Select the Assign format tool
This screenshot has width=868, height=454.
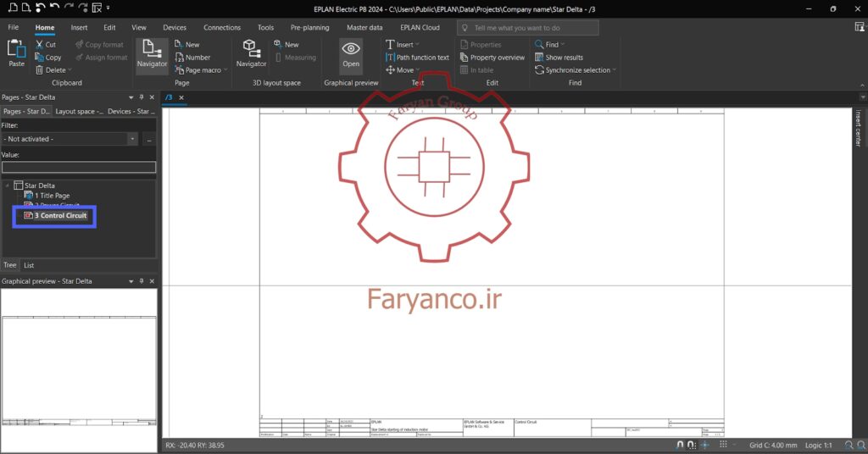coord(102,57)
